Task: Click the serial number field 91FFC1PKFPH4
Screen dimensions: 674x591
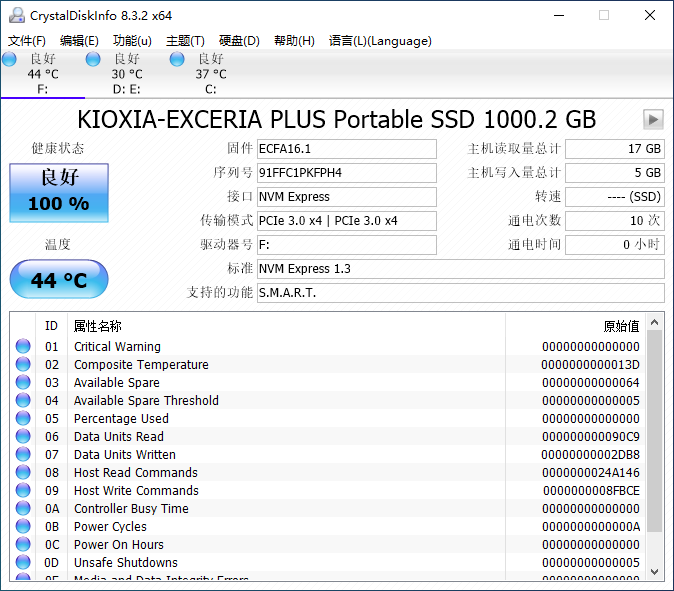Action: [x=346, y=173]
